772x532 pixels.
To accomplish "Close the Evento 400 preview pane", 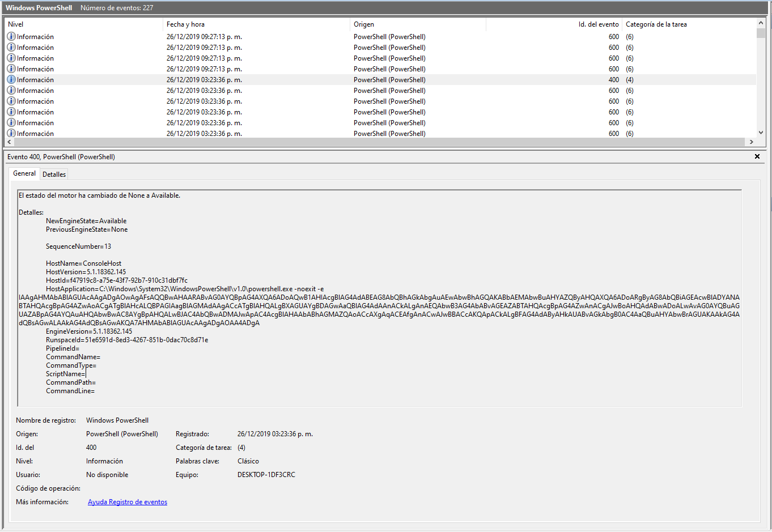I will click(x=757, y=156).
